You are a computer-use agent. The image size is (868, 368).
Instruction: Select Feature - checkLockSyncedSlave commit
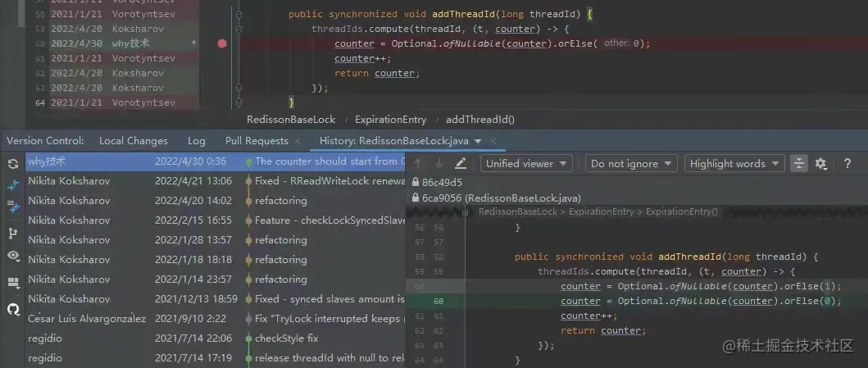(216, 220)
